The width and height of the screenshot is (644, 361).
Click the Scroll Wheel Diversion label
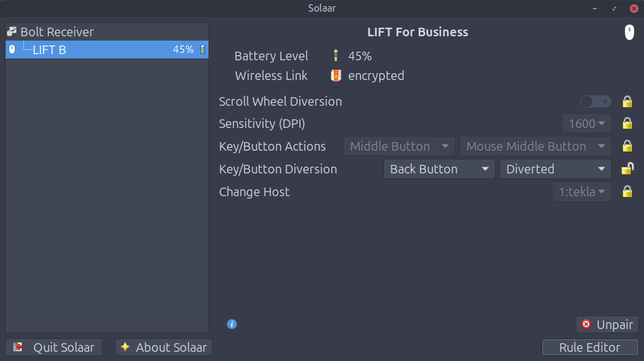(x=280, y=101)
